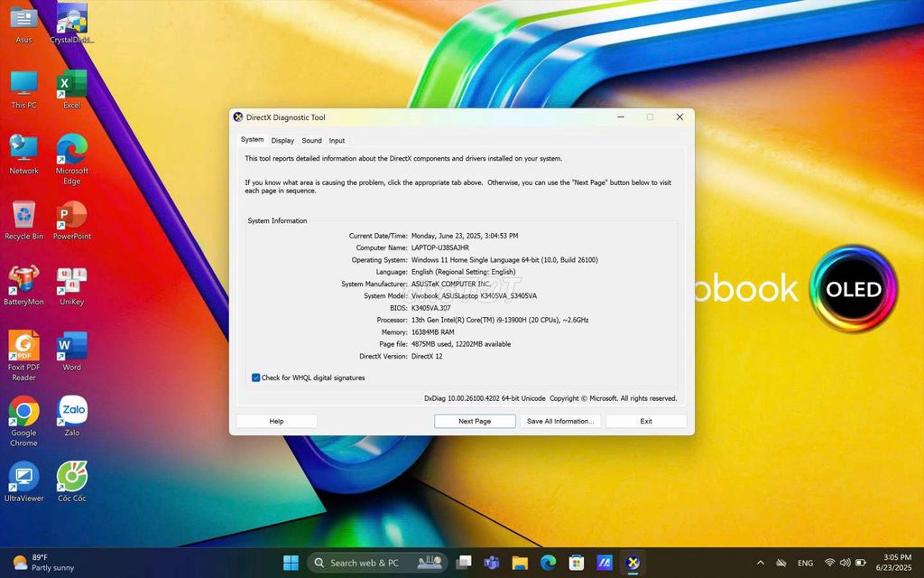Switch to the System tab
Viewport: 924px width, 578px height.
pyautogui.click(x=253, y=140)
